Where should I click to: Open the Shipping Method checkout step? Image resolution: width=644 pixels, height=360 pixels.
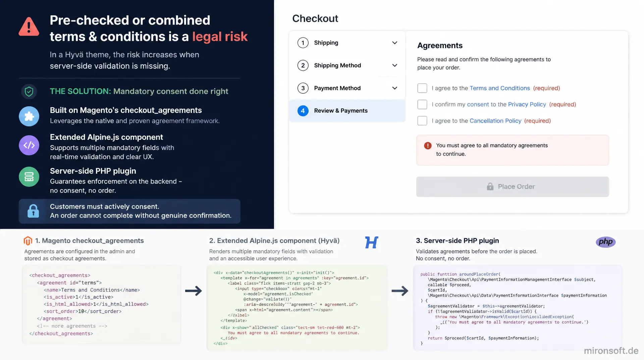[x=347, y=65]
